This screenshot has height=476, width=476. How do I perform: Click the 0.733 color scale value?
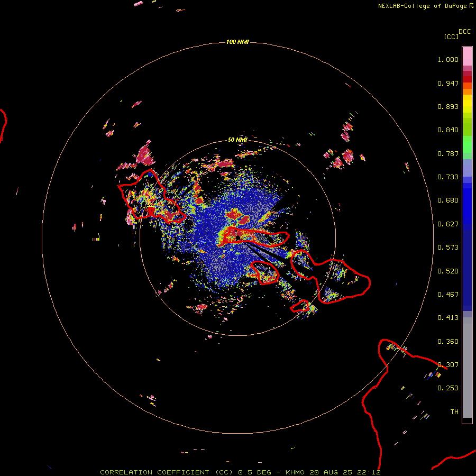click(448, 177)
